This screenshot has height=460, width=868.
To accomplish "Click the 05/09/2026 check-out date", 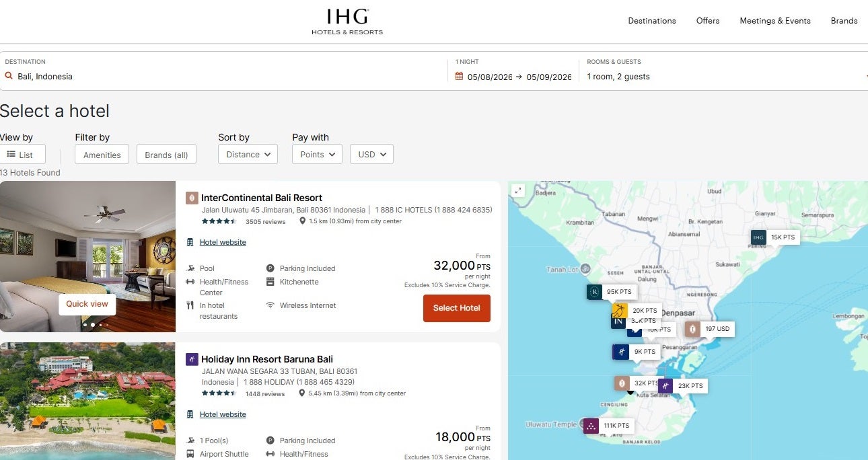I will pyautogui.click(x=548, y=77).
